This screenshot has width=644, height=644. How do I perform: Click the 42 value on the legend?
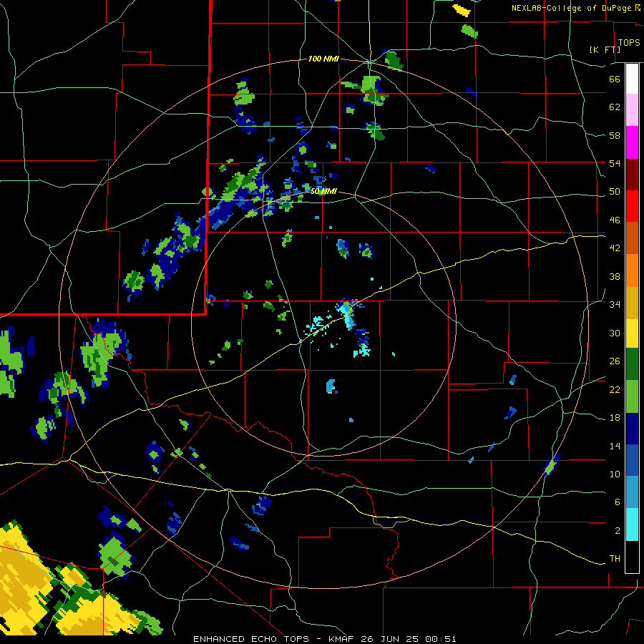click(615, 248)
